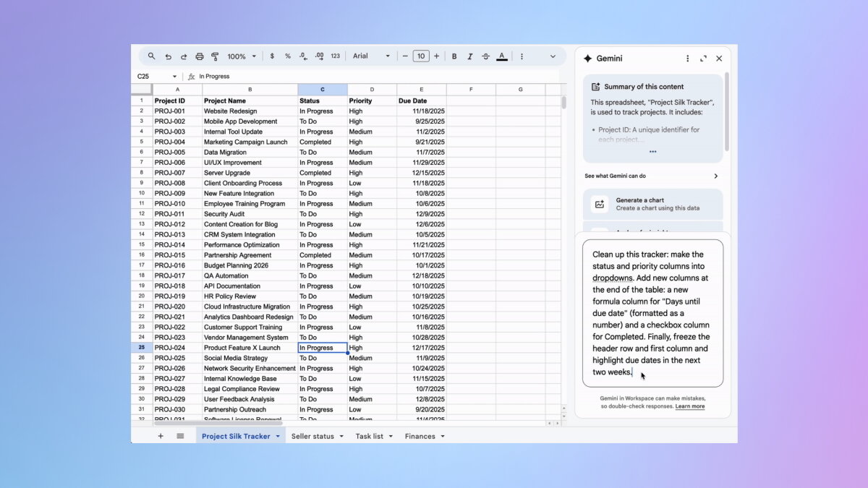868x488 pixels.
Task: Toggle strikethrough formatting
Action: [485, 56]
